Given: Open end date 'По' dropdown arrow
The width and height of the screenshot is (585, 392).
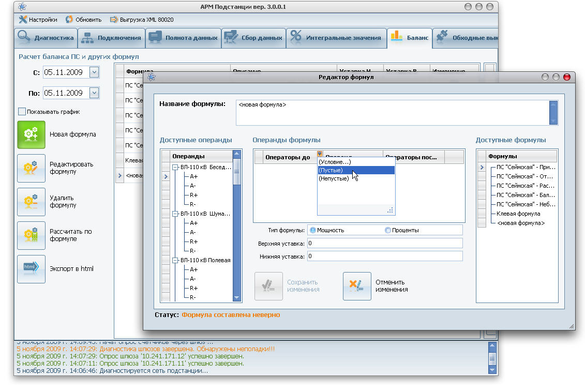Looking at the screenshot, I should click(x=94, y=93).
